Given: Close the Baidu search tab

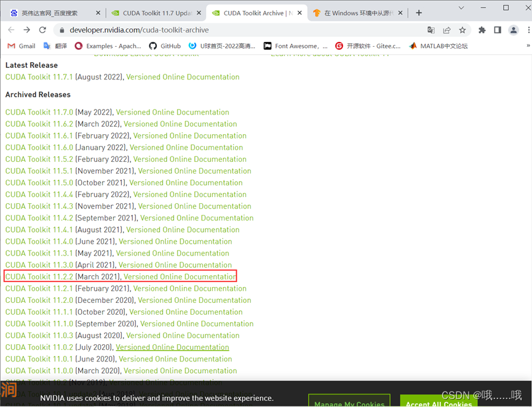Looking at the screenshot, I should 98,13.
